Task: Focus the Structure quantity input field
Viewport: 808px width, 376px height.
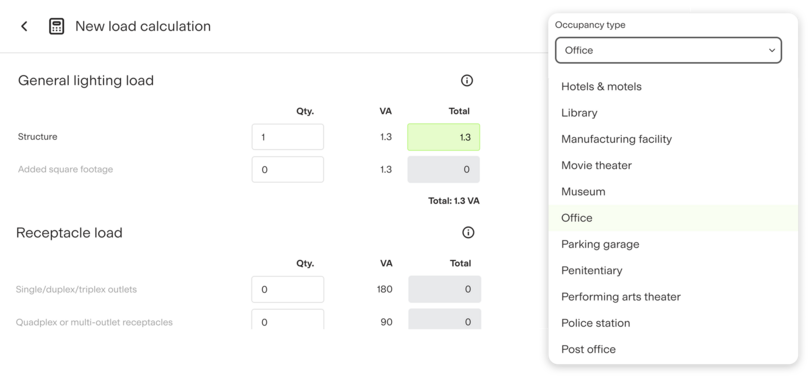Action: 288,137
